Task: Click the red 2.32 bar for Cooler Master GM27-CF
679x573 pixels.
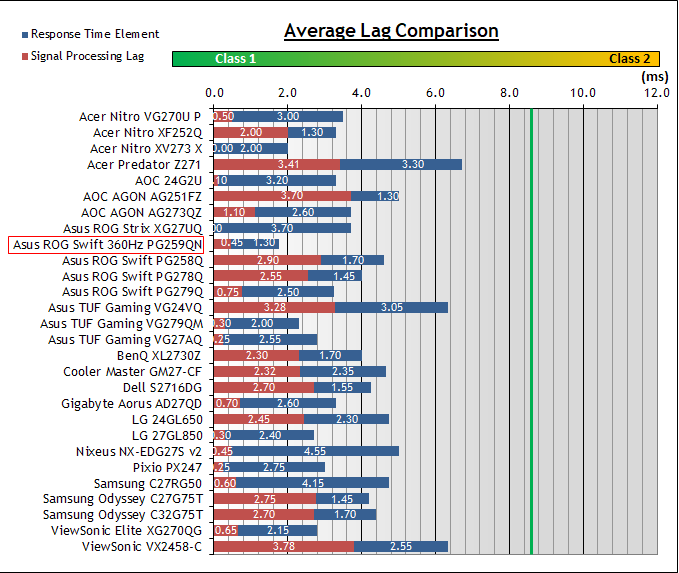Action: (x=257, y=372)
